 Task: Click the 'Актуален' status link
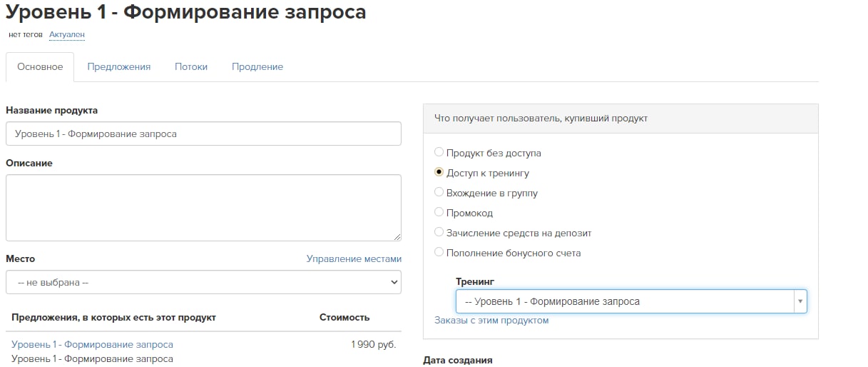point(67,34)
